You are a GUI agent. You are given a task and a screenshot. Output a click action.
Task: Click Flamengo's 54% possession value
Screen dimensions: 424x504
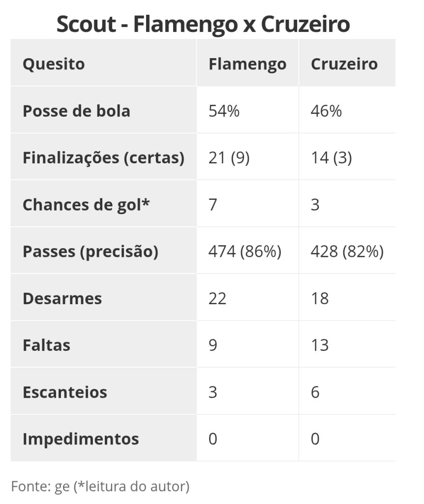click(224, 111)
